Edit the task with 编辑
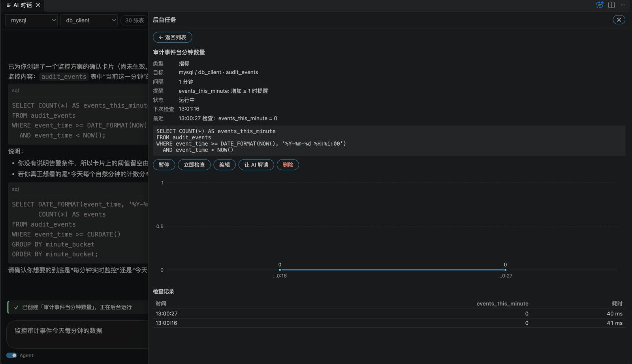Image resolution: width=632 pixels, height=364 pixels. coord(225,165)
